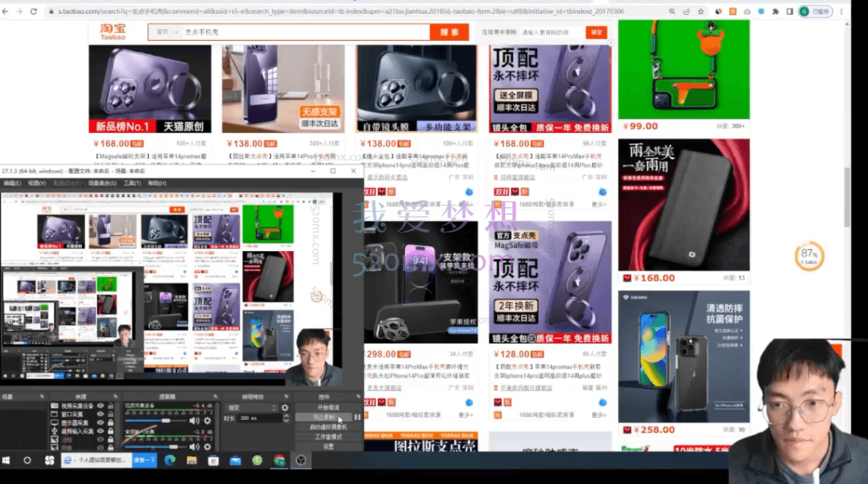The height and width of the screenshot is (484, 868).
Task: Open OBS 工具(T) menu
Action: tap(132, 183)
